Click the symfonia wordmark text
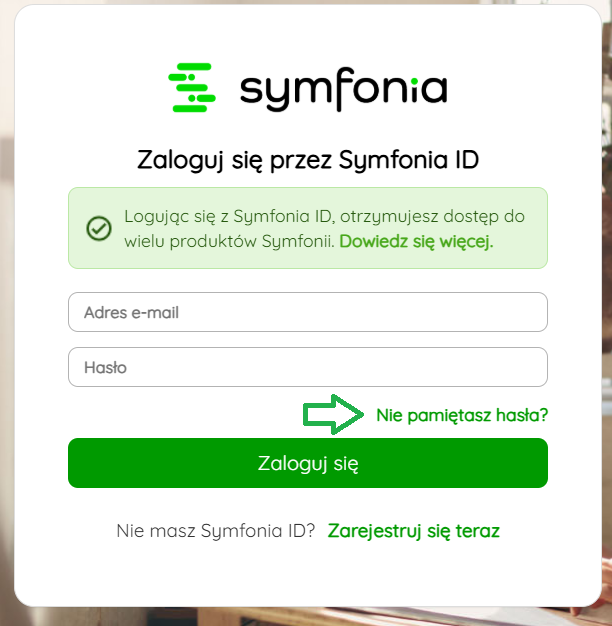The height and width of the screenshot is (626, 612). pyautogui.click(x=343, y=89)
